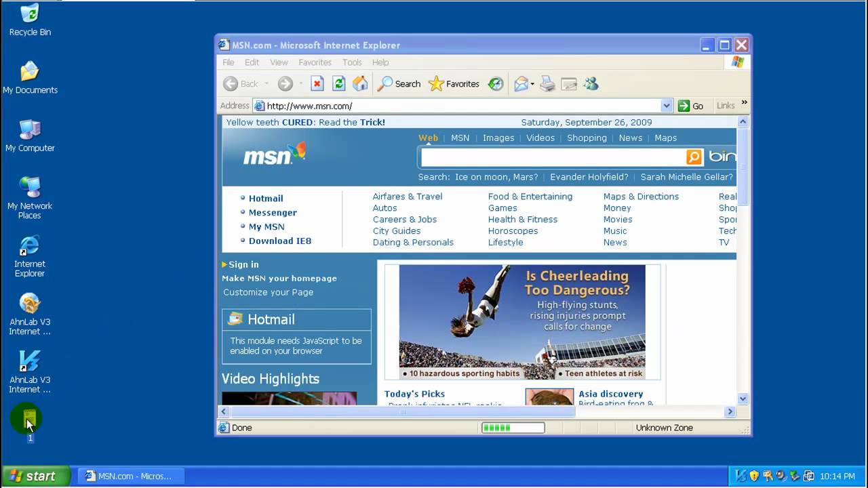Open the Airfares & Travel link

pyautogui.click(x=408, y=197)
